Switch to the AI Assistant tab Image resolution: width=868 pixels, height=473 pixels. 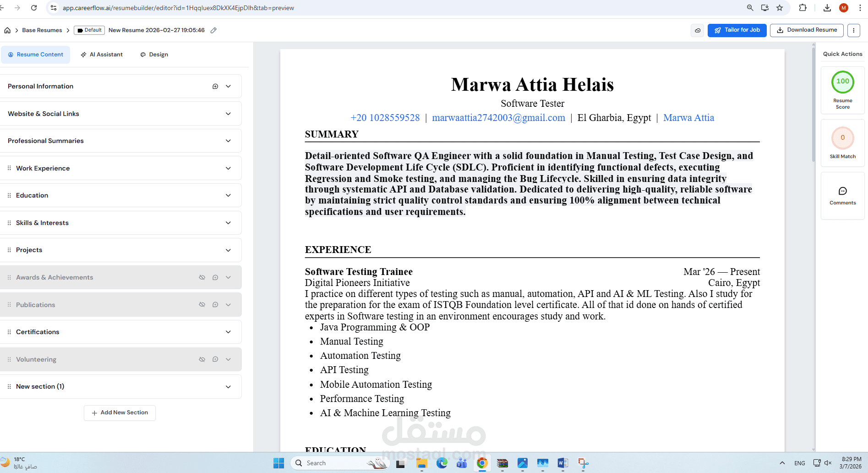(102, 55)
